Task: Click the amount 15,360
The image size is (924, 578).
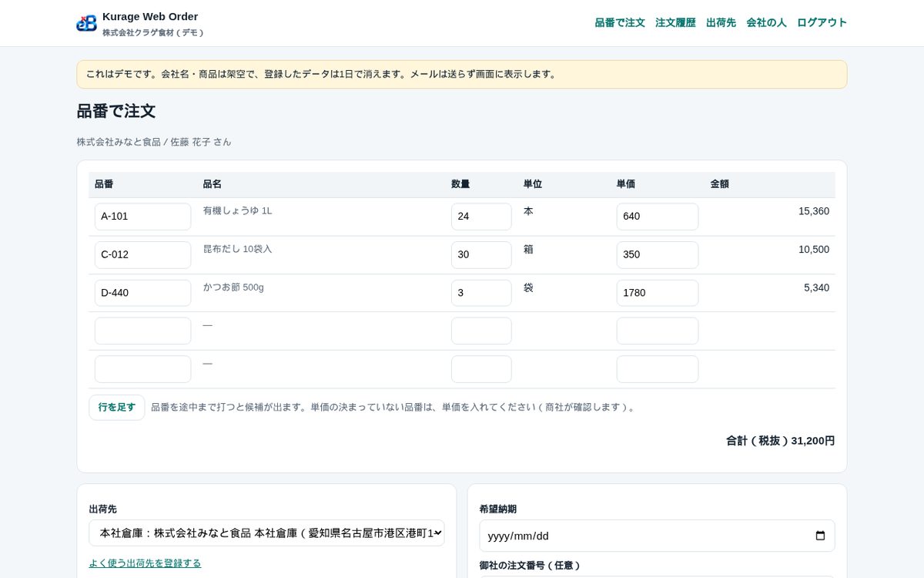Action: tap(814, 211)
